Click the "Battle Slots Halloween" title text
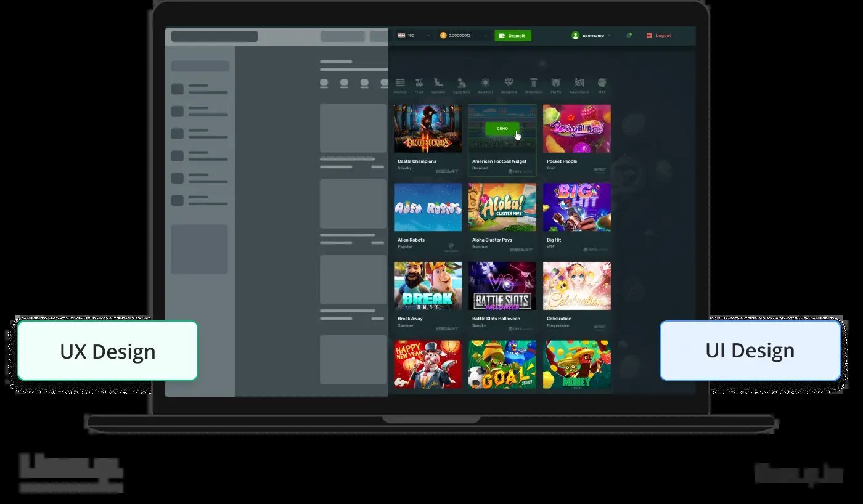This screenshot has width=863, height=504. [496, 319]
